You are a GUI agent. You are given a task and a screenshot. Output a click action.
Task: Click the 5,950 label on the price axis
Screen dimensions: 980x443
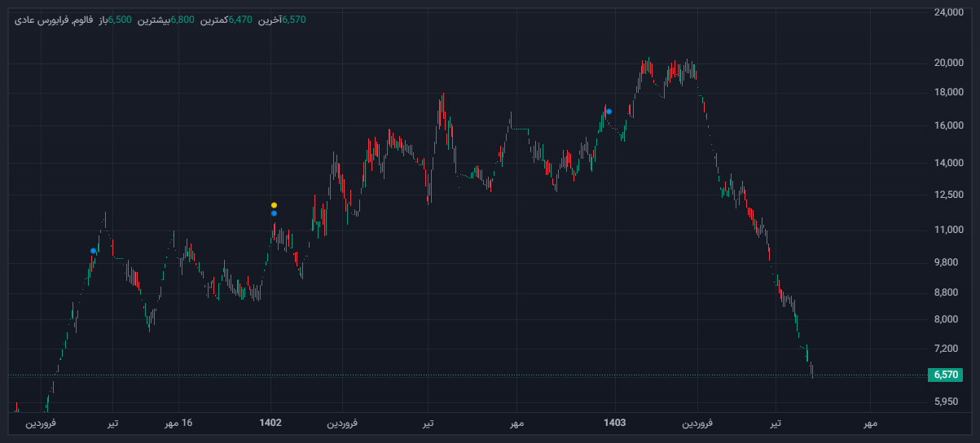(948, 401)
